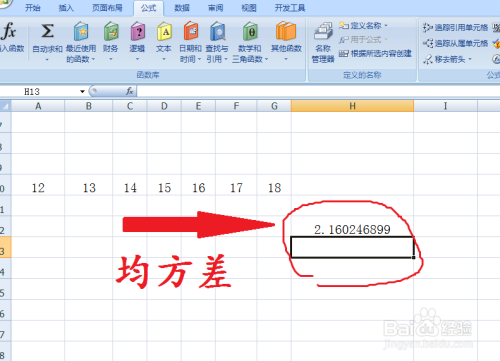Open the Logical (逻辑) functions icon
This screenshot has height=361, width=500.
point(138,31)
